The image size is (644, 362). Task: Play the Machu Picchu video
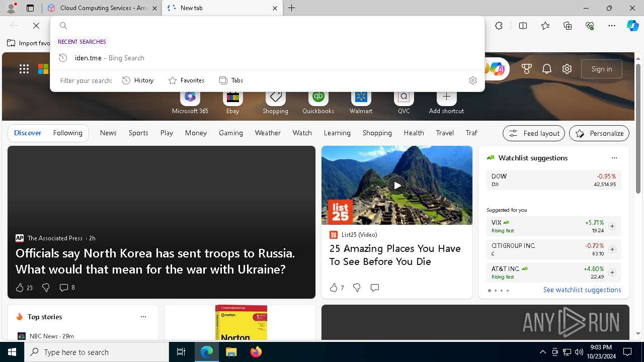[x=397, y=185]
